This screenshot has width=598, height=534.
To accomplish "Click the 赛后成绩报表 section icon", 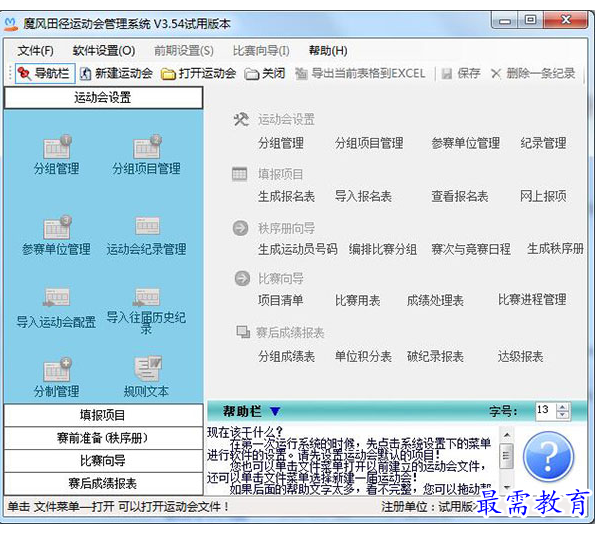I will 243,332.
